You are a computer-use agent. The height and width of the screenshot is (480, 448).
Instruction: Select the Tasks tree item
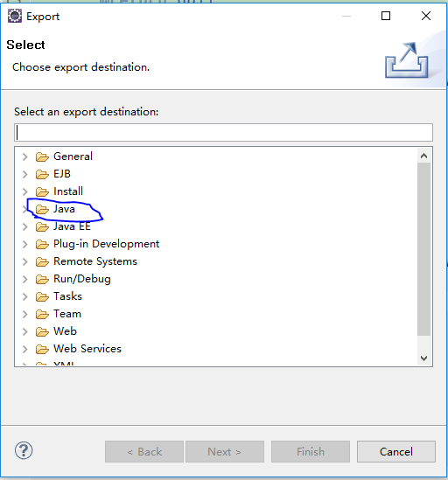[67, 296]
